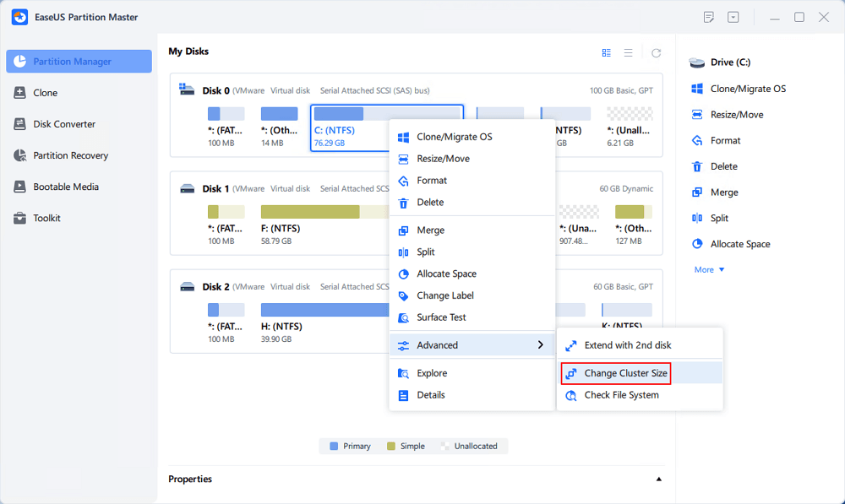Click the Format icon in right panel

tap(697, 141)
